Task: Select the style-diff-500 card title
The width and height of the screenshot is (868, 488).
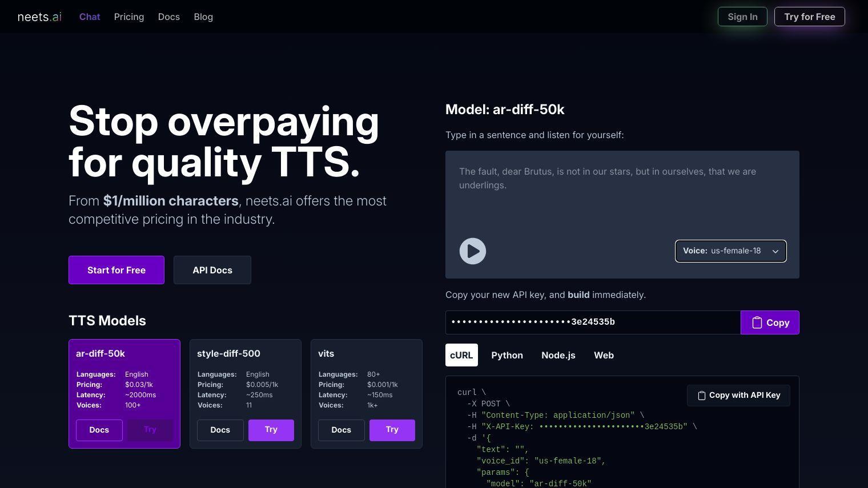Action: click(228, 353)
